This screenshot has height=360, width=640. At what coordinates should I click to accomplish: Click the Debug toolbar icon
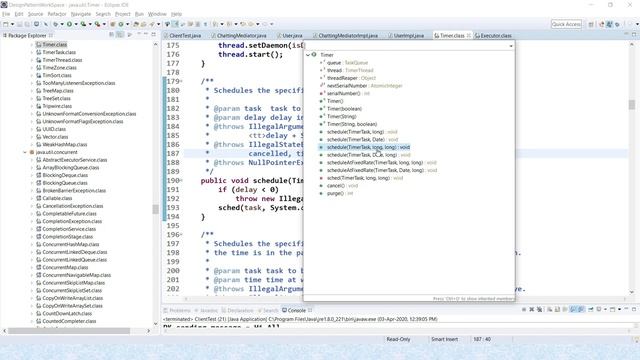(56, 24)
